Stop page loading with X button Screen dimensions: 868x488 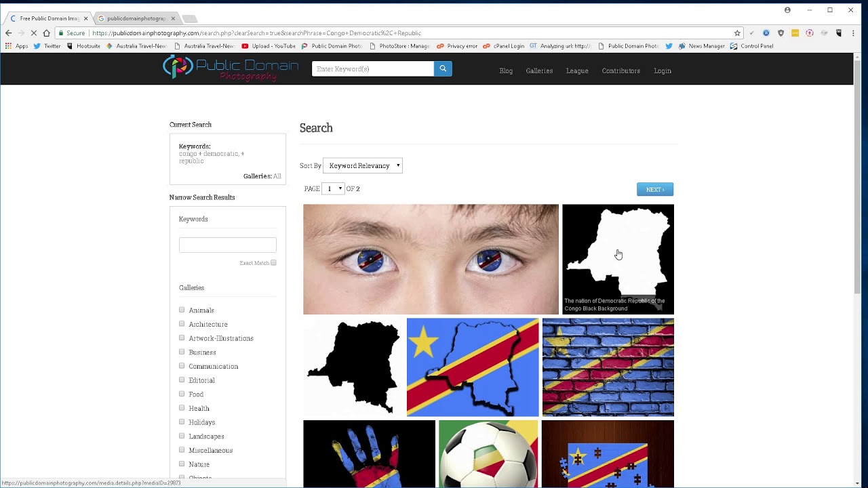(33, 33)
